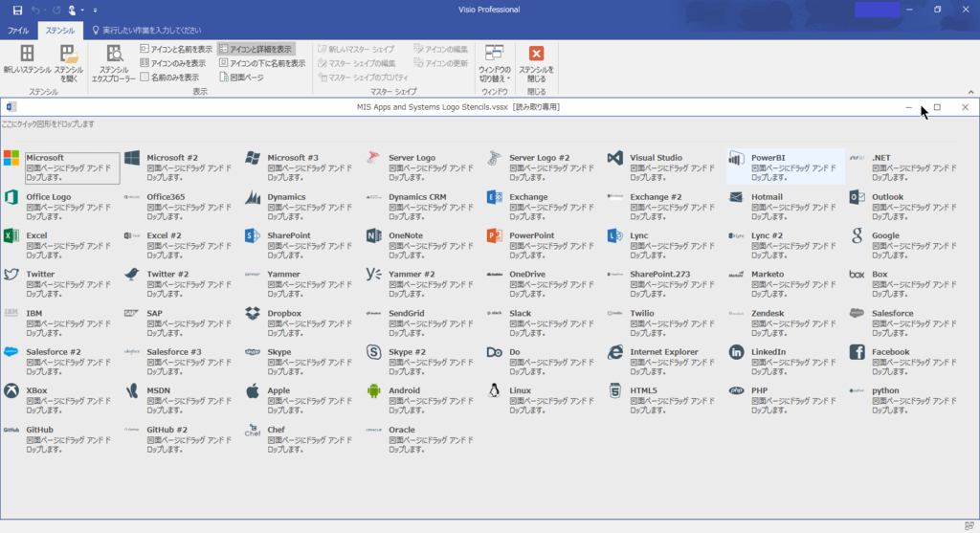
Task: Click the 実行したい作業を入力してください search box
Action: point(146,30)
